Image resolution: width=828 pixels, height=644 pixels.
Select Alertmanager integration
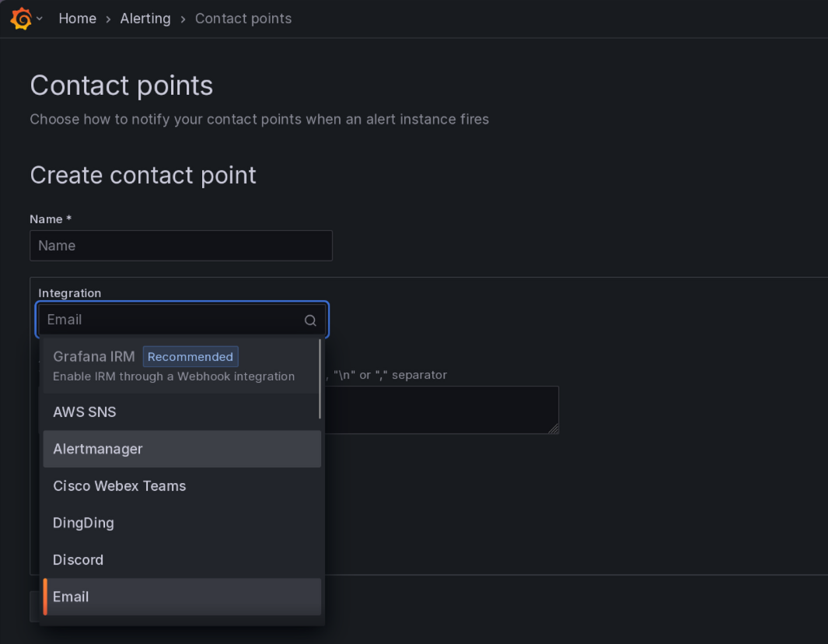click(182, 449)
